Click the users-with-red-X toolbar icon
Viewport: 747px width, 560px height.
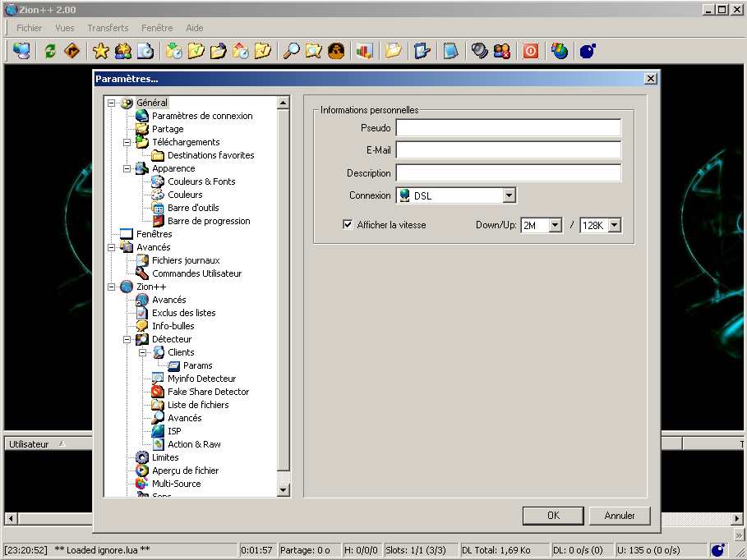pyautogui.click(x=501, y=51)
